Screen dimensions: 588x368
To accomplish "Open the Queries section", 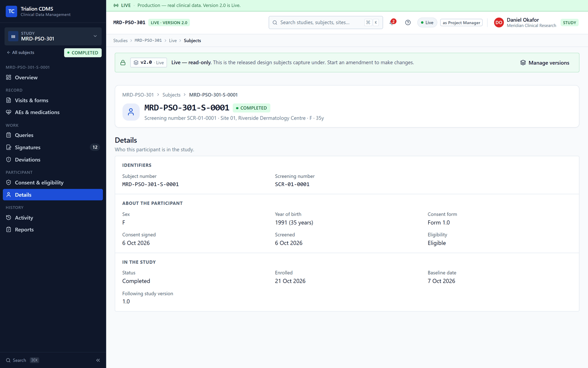I will [x=53, y=135].
